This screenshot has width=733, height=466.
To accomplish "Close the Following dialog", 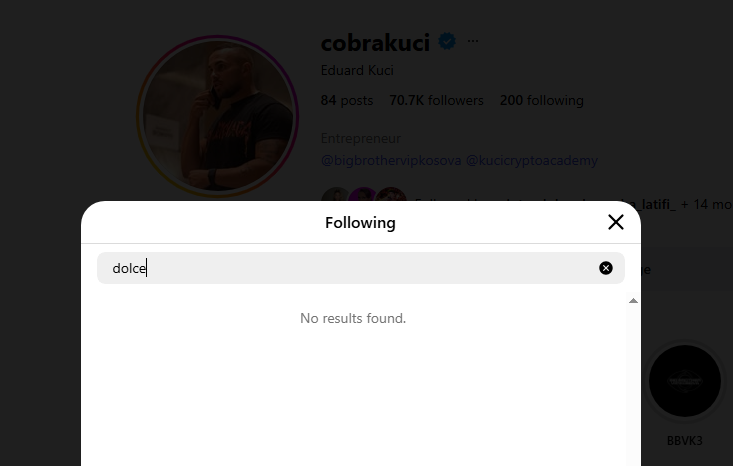I will click(616, 222).
